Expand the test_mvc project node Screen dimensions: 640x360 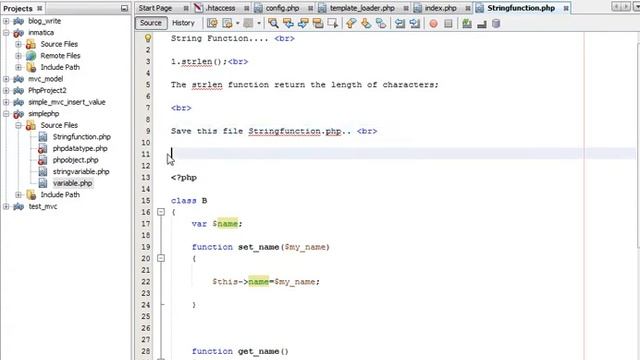coord(6,206)
